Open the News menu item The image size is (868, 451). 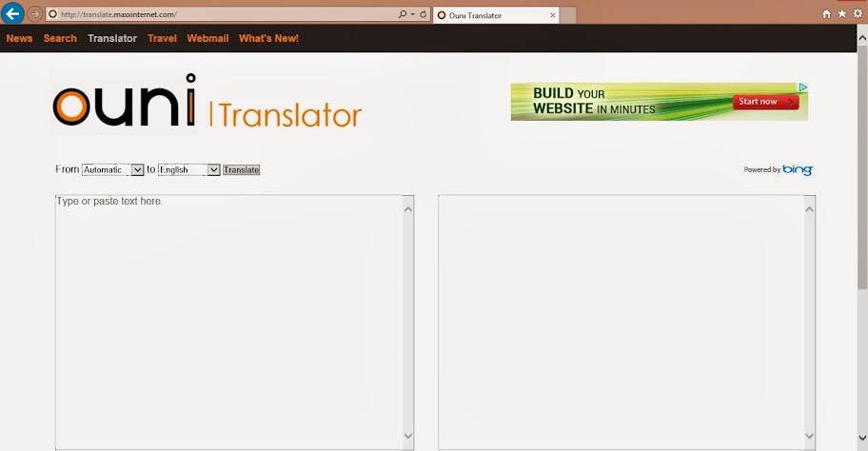coord(19,38)
